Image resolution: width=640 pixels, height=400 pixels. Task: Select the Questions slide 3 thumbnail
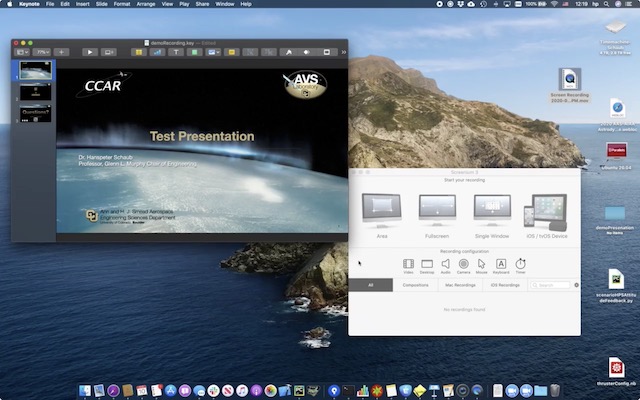(x=36, y=114)
